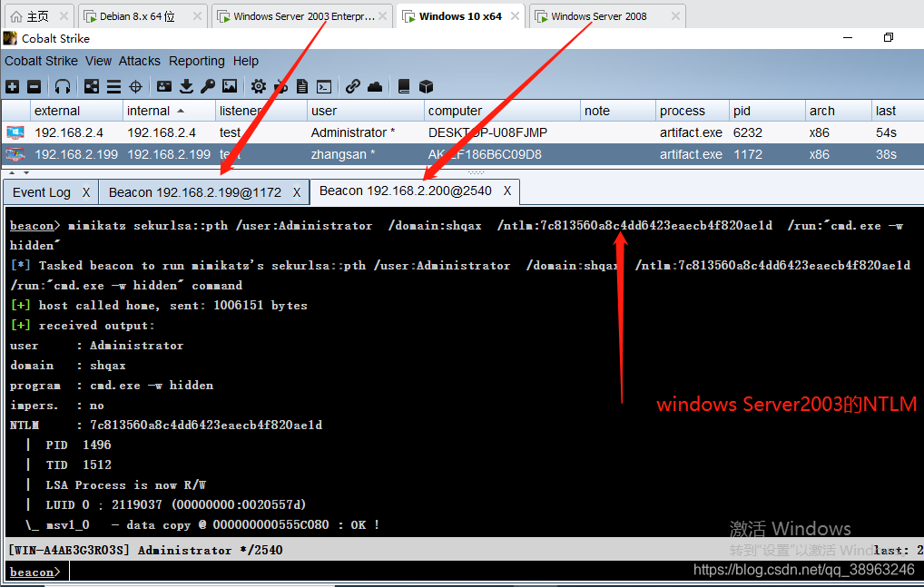Sort by the listener column header
Viewport: 924px width, 587px height.
point(261,111)
